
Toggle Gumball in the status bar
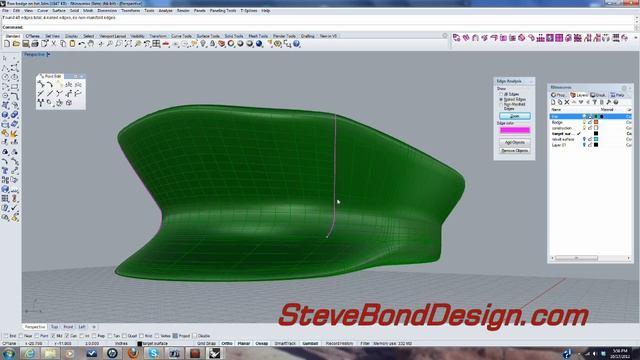pyautogui.click(x=310, y=344)
